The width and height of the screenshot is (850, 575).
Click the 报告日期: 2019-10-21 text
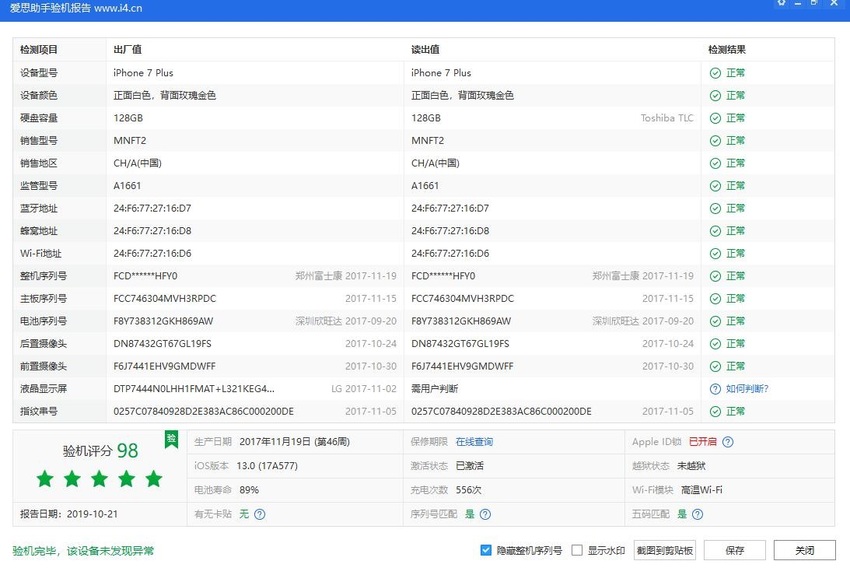69,514
